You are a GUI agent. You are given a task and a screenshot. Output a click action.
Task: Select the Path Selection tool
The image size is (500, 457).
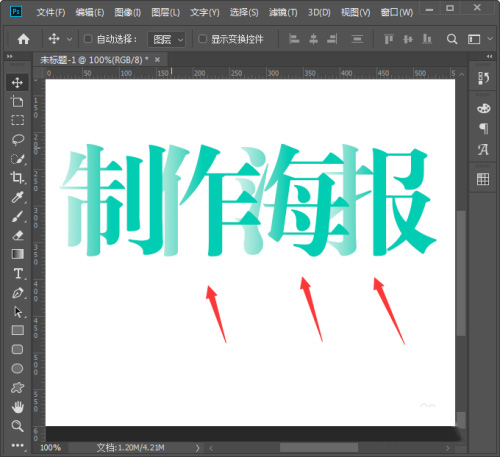(x=17, y=312)
